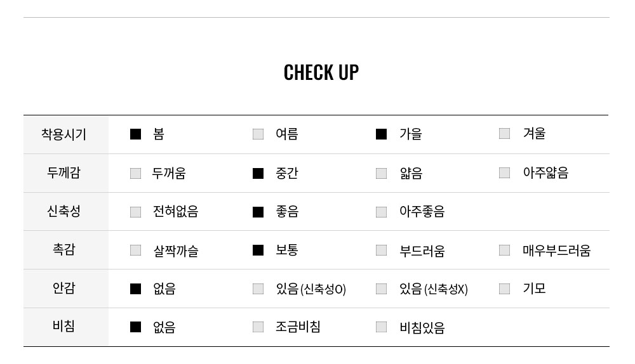Uncheck the 보통 texture checkbox

258,250
